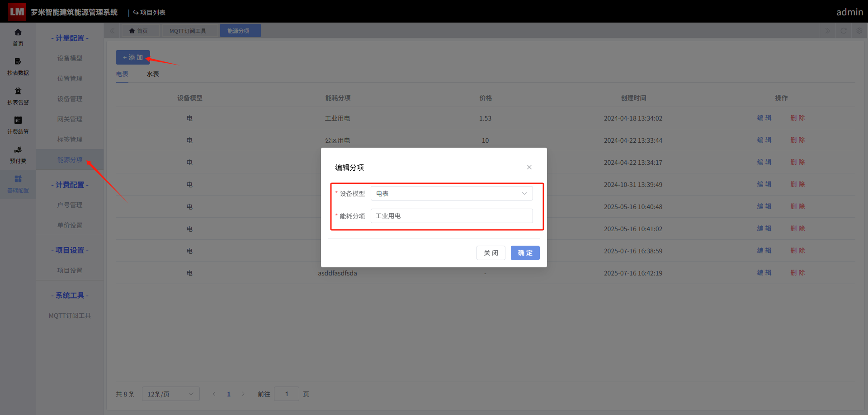Click the 系统工具 section heading
Viewport: 868px width, 415px height.
point(70,295)
